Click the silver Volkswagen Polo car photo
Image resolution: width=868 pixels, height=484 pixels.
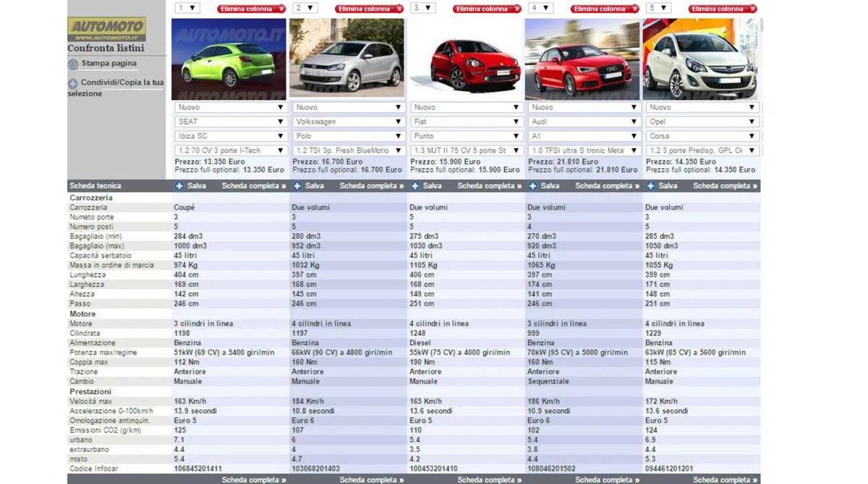pos(347,58)
